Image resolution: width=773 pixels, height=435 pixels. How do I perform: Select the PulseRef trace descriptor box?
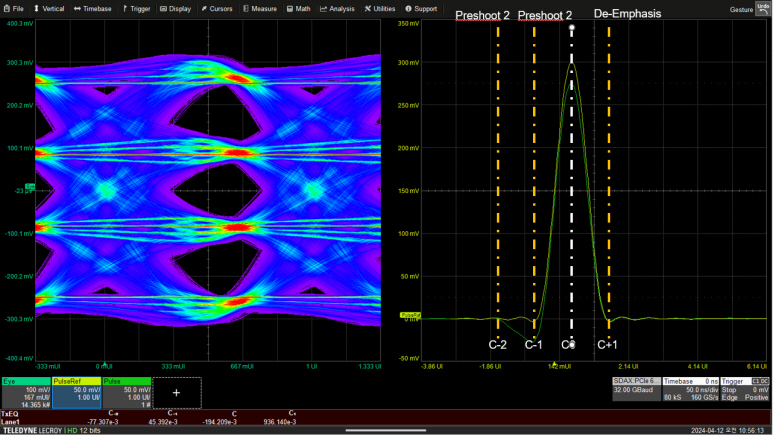[x=76, y=393]
